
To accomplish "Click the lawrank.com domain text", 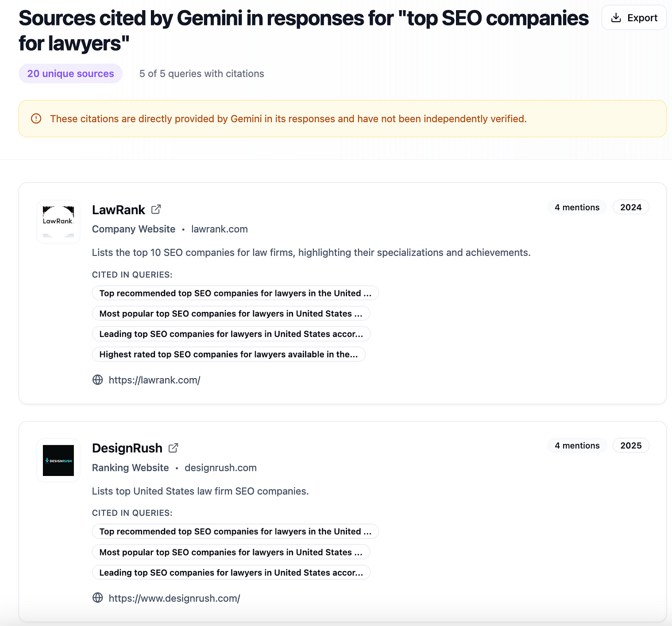I will [x=220, y=229].
